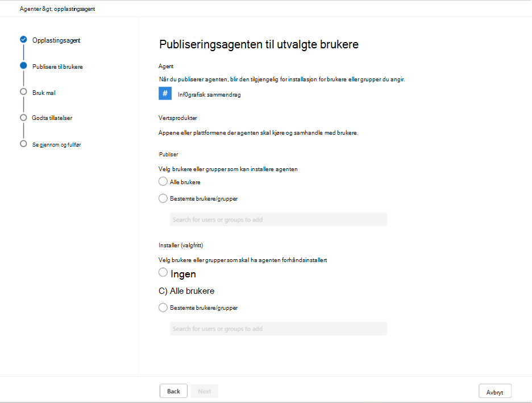Cancel the wizard with Avbryt
Image resolution: width=532 pixels, height=403 pixels.
pyautogui.click(x=495, y=392)
